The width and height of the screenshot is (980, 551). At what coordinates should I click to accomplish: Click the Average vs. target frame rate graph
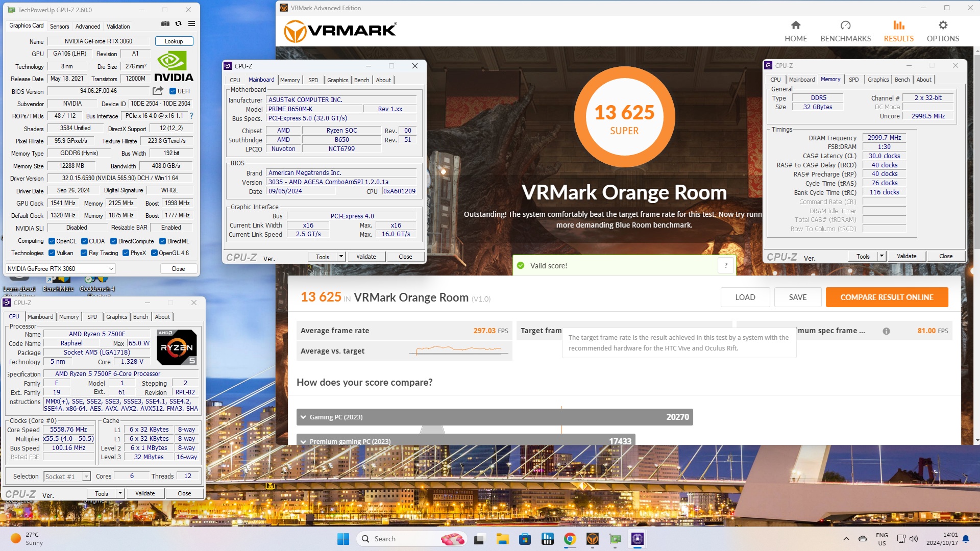click(458, 350)
